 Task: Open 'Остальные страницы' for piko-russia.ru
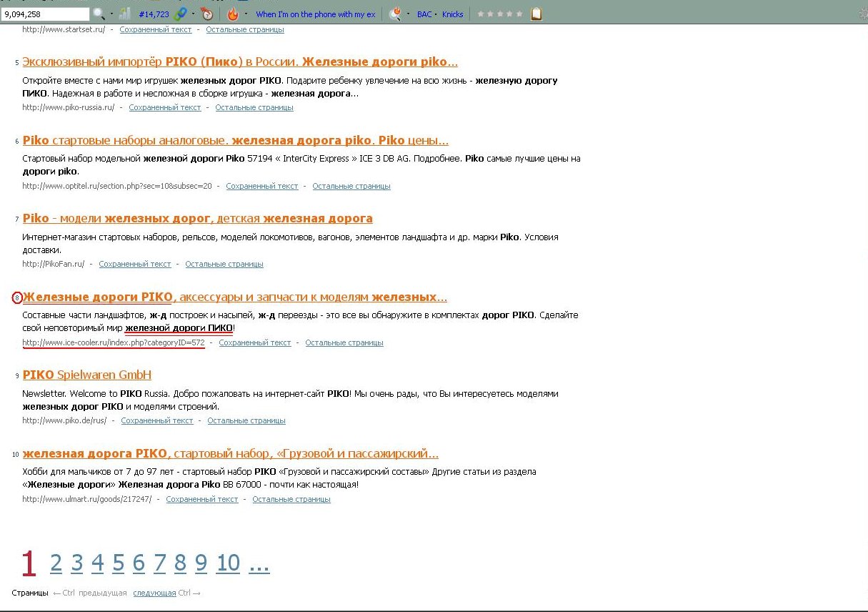pos(254,108)
